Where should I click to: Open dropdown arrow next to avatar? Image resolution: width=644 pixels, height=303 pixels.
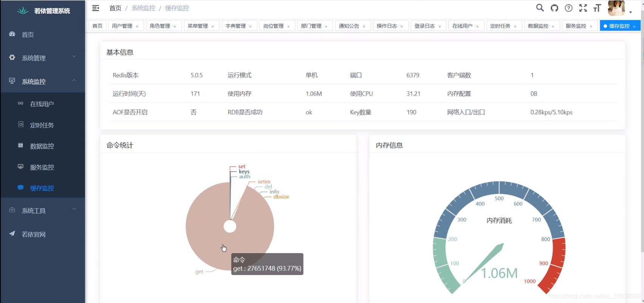pyautogui.click(x=630, y=12)
